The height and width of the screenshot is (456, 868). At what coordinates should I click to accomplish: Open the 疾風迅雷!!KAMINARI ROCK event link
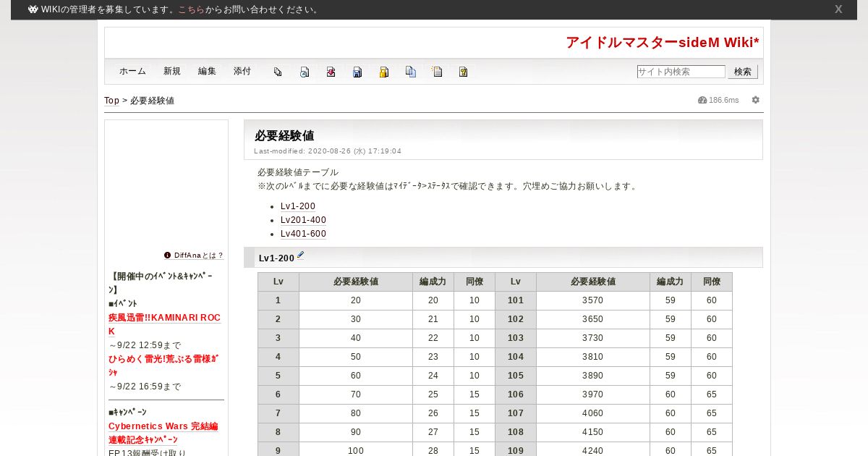164,324
